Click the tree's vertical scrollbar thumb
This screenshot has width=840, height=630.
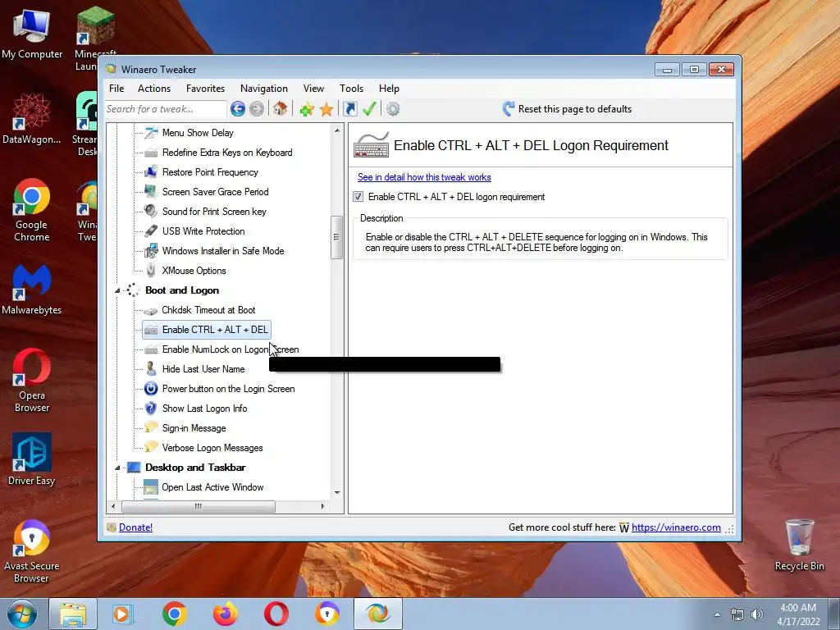(336, 237)
